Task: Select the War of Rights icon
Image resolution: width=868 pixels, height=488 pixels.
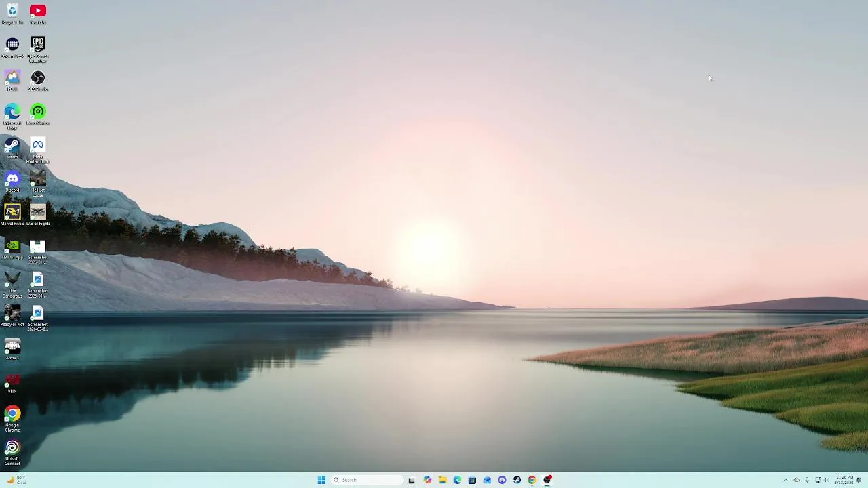Action: click(38, 216)
